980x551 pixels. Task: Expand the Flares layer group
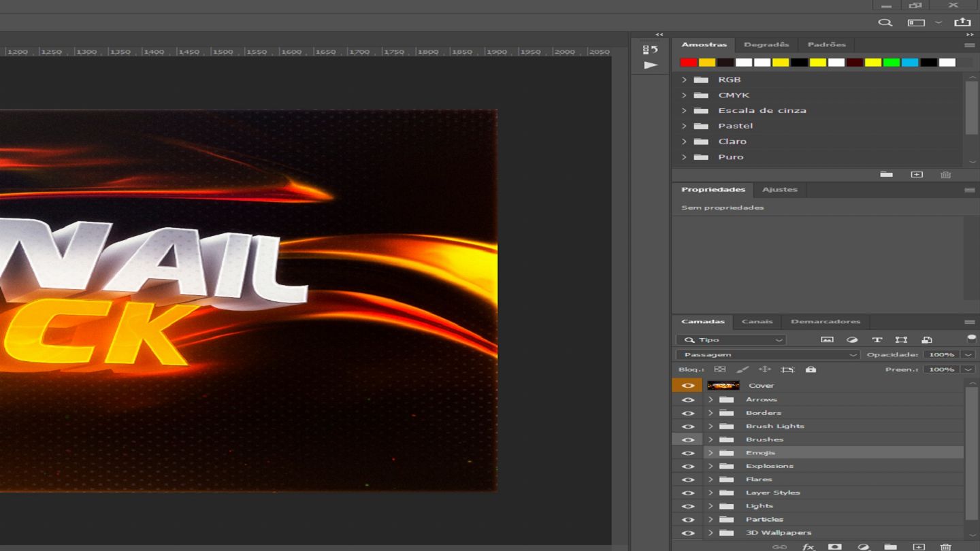(x=710, y=480)
